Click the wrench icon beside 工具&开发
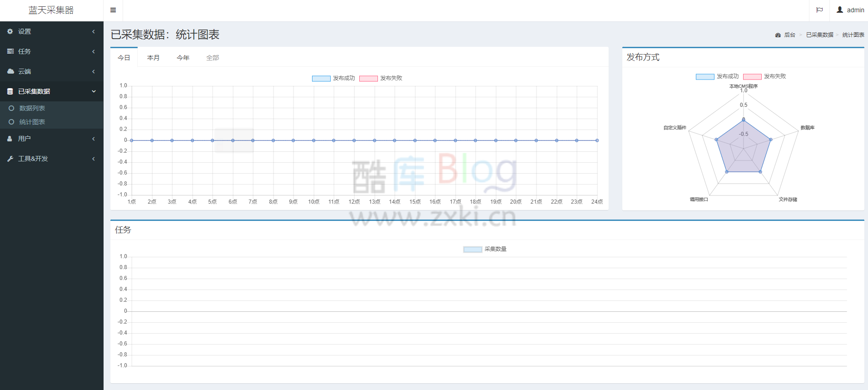This screenshot has height=390, width=868. (x=10, y=159)
